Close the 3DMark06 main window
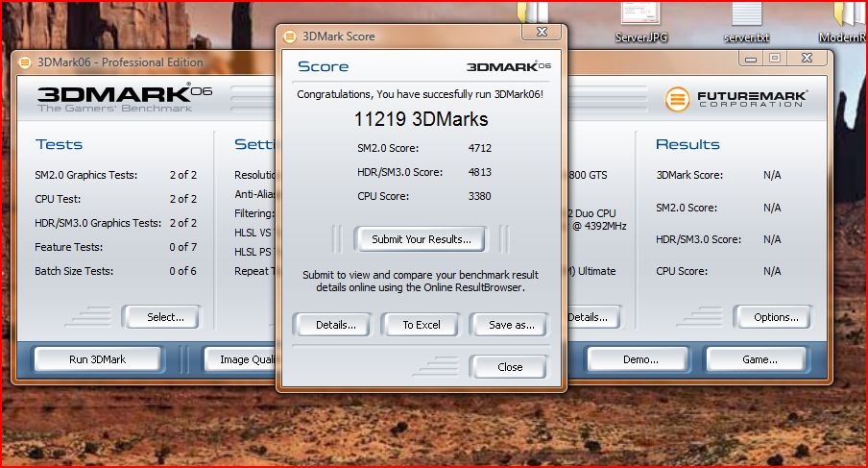 pyautogui.click(x=808, y=59)
